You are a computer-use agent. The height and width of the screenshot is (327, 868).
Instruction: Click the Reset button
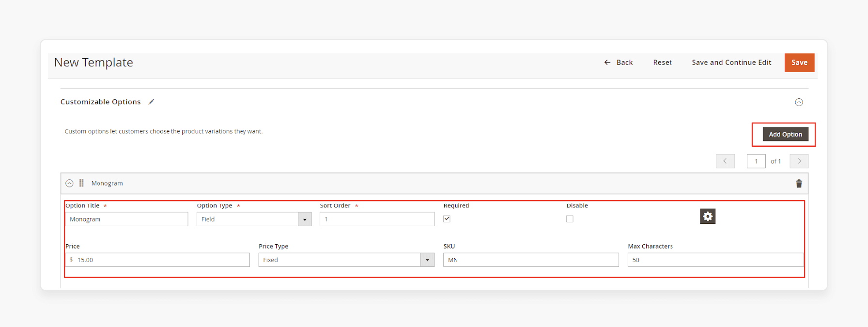click(x=662, y=62)
